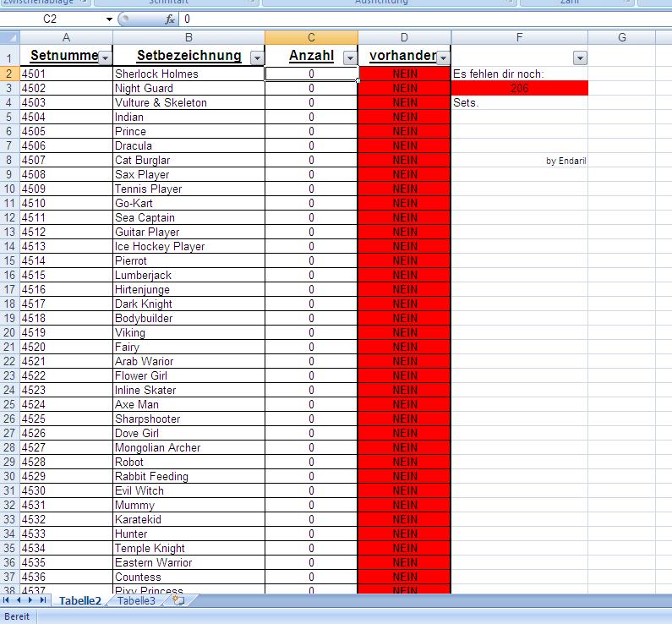Select the Tabelle2 sheet tab
Image resolution: width=672 pixels, height=624 pixels.
80,600
